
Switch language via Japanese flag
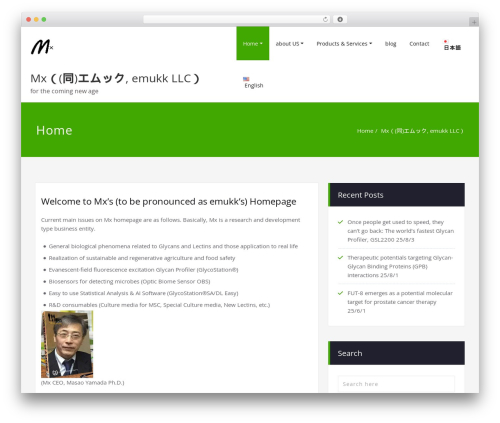click(x=445, y=41)
